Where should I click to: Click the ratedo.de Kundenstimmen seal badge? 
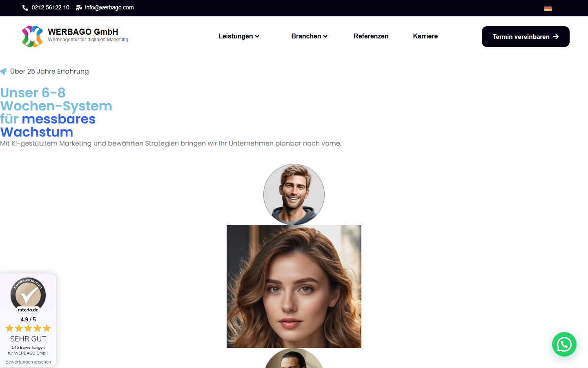pos(28,295)
